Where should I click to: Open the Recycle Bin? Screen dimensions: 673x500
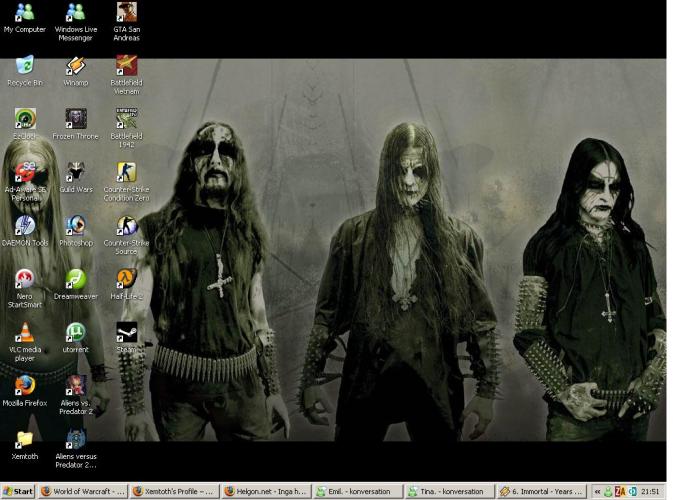tap(25, 67)
